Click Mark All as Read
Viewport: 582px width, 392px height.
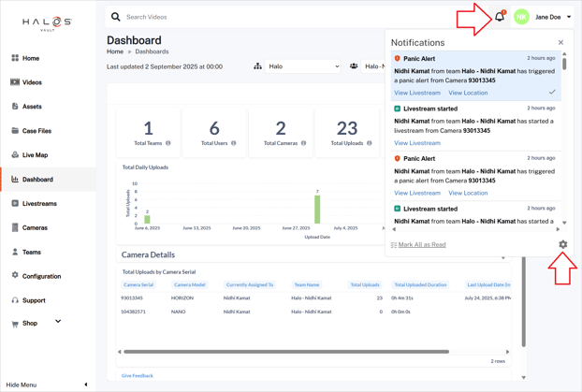coord(421,245)
